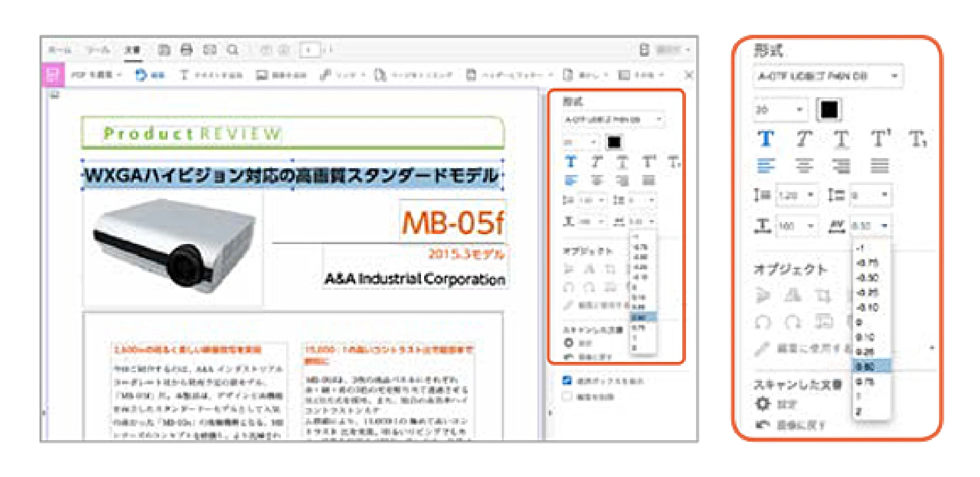The height and width of the screenshot is (477, 980).
Task: Click the magnifier search icon in top toolbar
Action: pos(233,50)
